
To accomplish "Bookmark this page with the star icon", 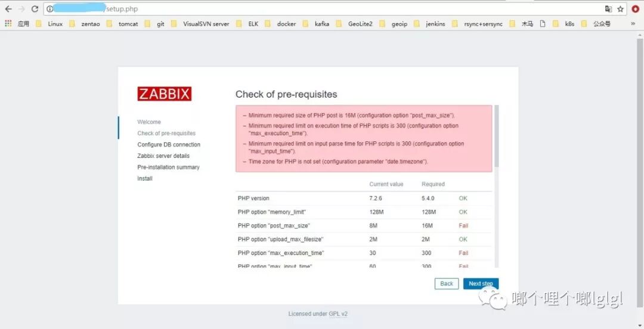I will tap(620, 8).
